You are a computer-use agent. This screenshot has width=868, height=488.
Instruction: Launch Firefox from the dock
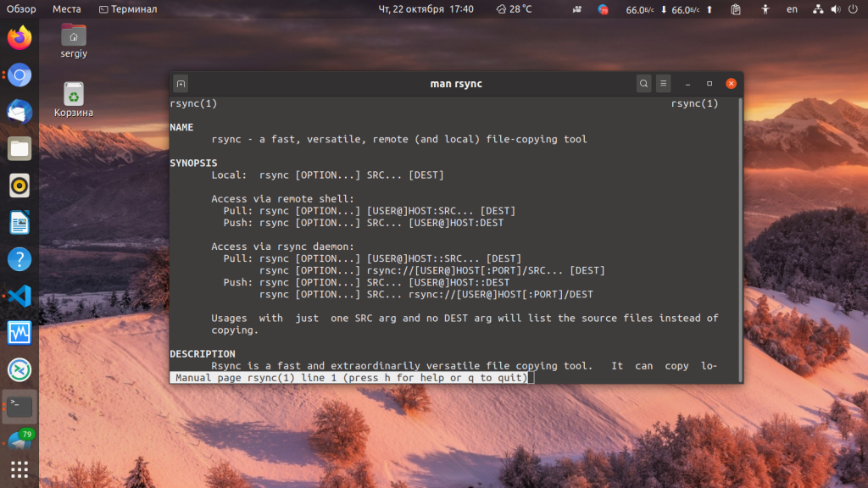(19, 38)
